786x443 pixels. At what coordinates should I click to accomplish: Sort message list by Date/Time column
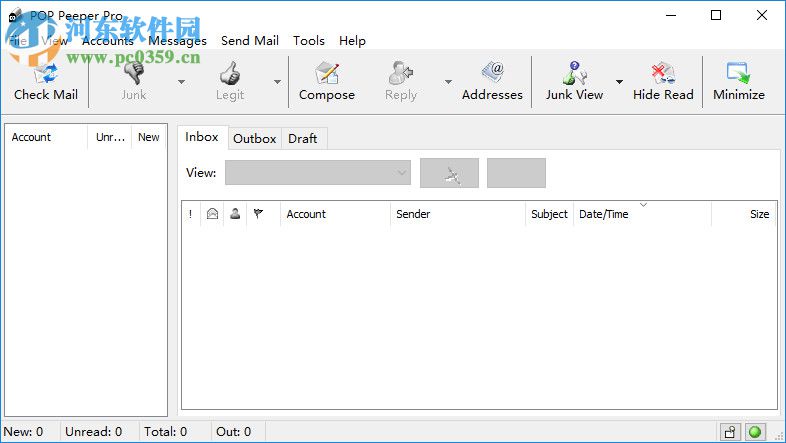pyautogui.click(x=642, y=214)
